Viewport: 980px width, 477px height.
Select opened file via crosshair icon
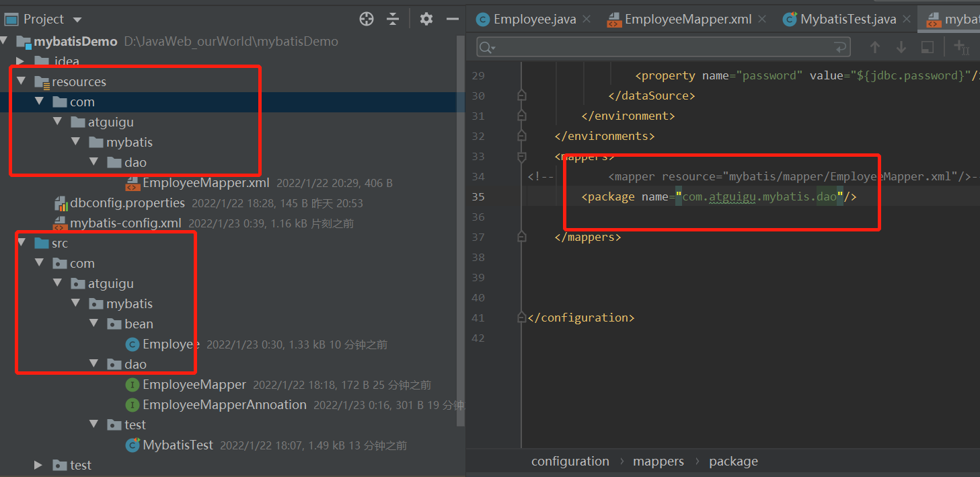(x=367, y=19)
